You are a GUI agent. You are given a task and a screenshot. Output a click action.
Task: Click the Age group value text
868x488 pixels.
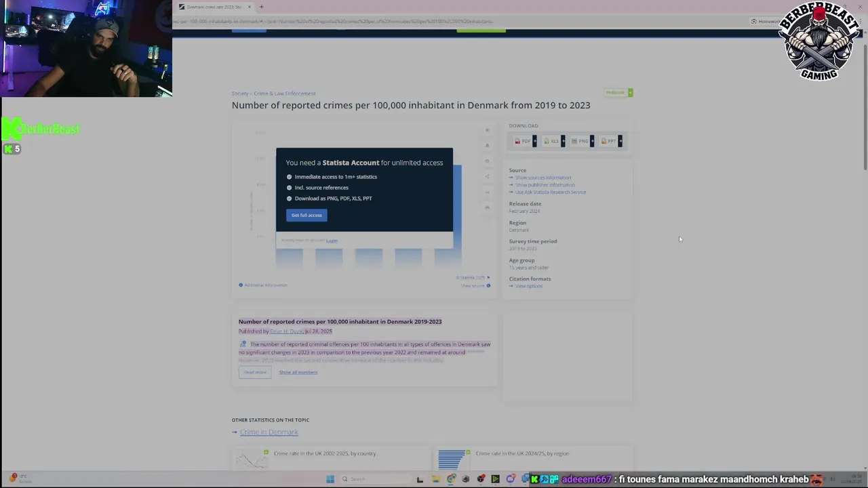click(529, 268)
